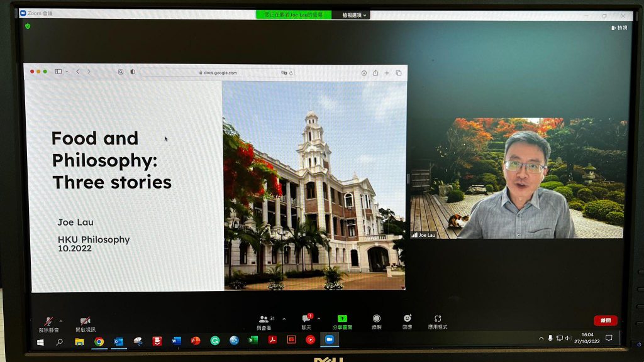The image size is (644, 362).
Task: Click the Safari share icon
Action: tap(375, 73)
